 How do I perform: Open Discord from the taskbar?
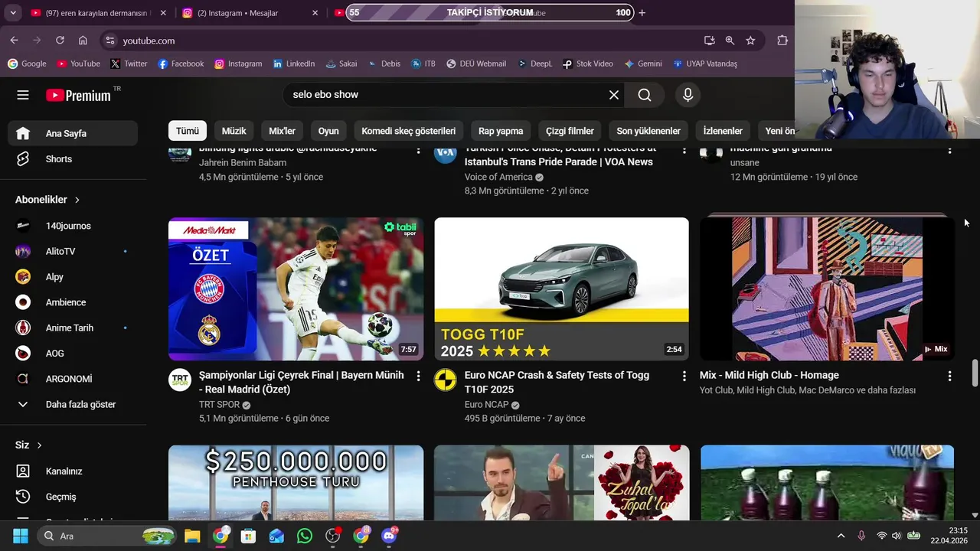click(389, 536)
